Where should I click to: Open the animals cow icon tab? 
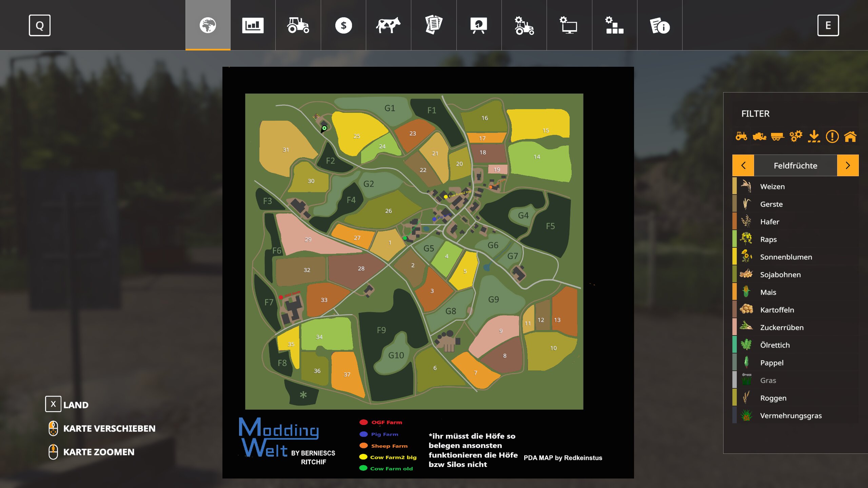coord(388,25)
